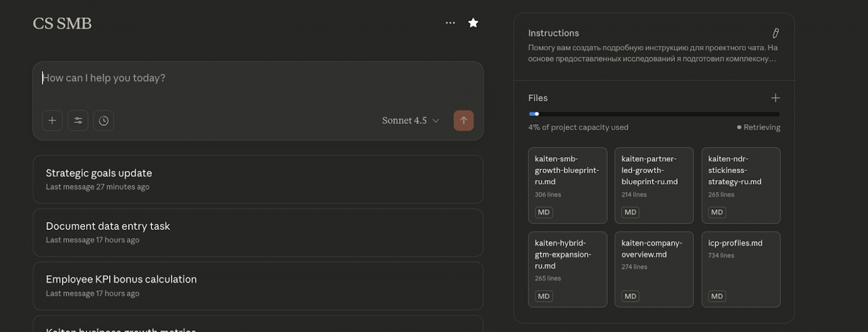The image size is (868, 332).
Task: Open the kaiten-partner-led-growth-blueprint-ru.md file
Action: tap(654, 185)
